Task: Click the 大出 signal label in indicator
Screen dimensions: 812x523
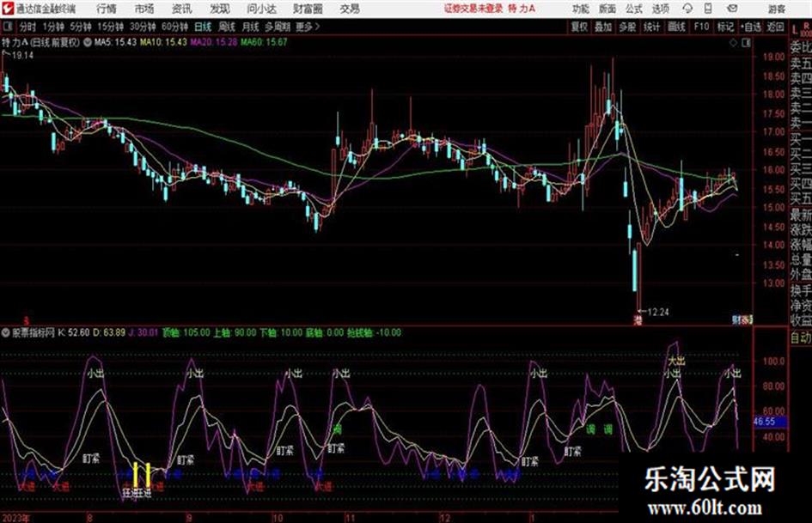Action: pos(675,361)
